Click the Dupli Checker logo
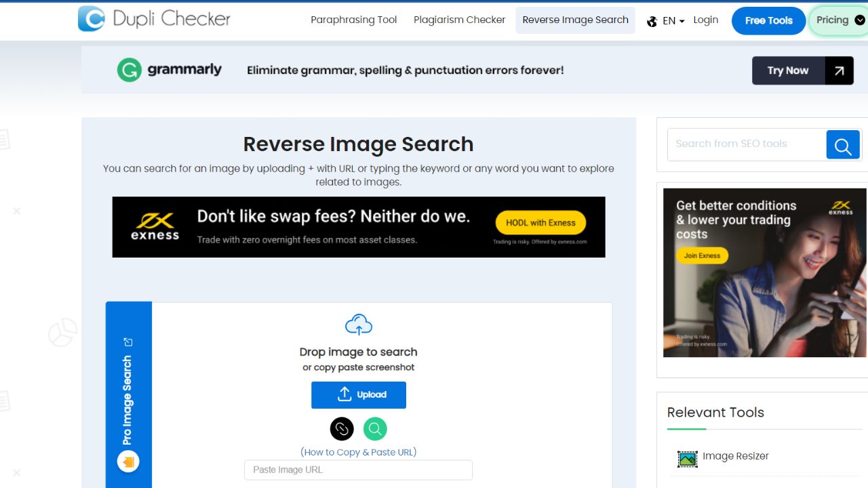The image size is (868, 488). pos(154,19)
